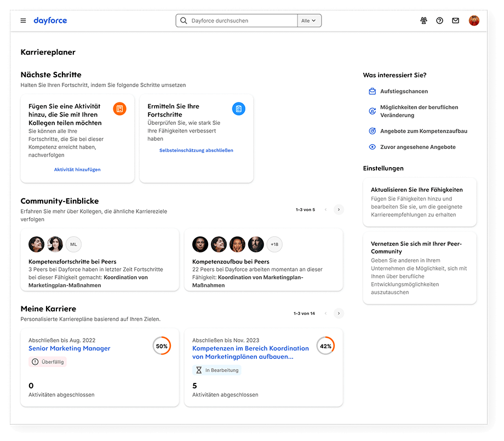Open Aktualisieren Sie Ihre Fähigkeiten card
This screenshot has width=504, height=441.
click(420, 202)
